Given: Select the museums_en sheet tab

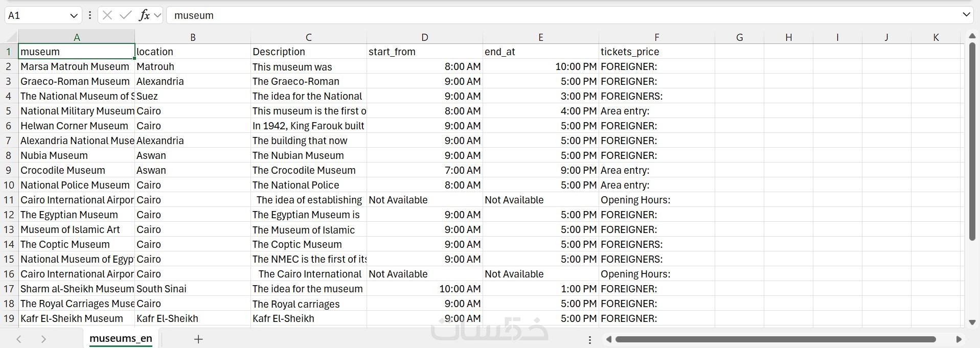Looking at the screenshot, I should (x=121, y=338).
